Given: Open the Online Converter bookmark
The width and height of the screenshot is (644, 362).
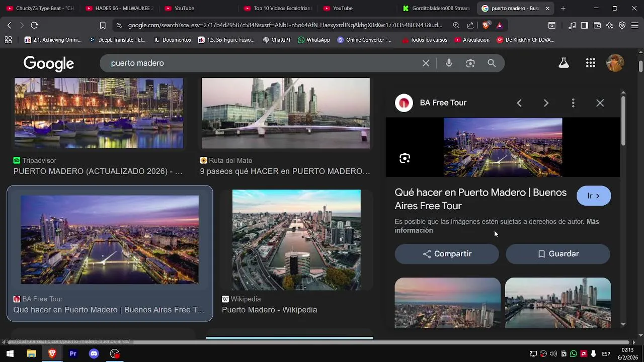Looking at the screenshot, I should (364, 40).
